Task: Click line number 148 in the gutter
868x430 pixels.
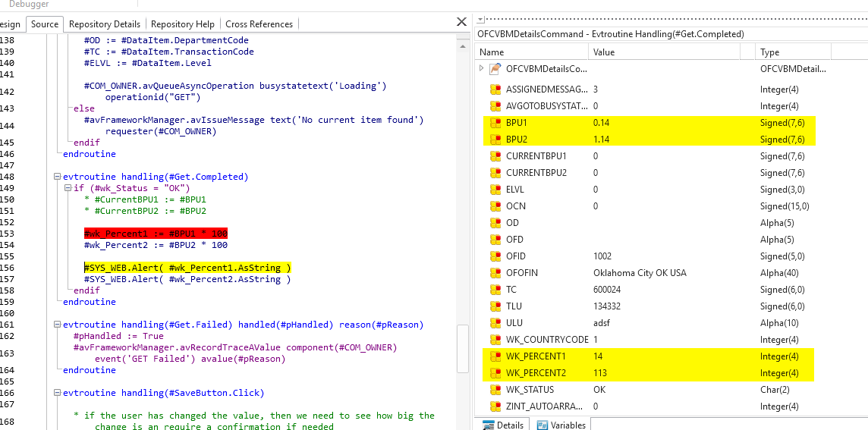Action: tap(7, 177)
